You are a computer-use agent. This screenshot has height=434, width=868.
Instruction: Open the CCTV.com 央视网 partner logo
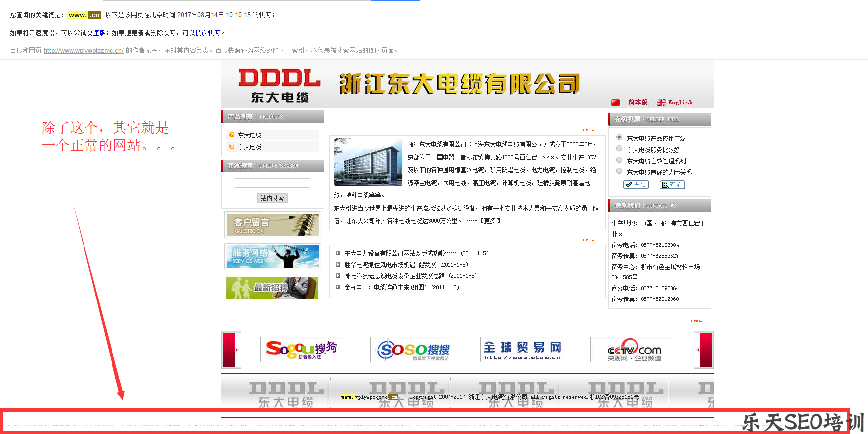(632, 350)
